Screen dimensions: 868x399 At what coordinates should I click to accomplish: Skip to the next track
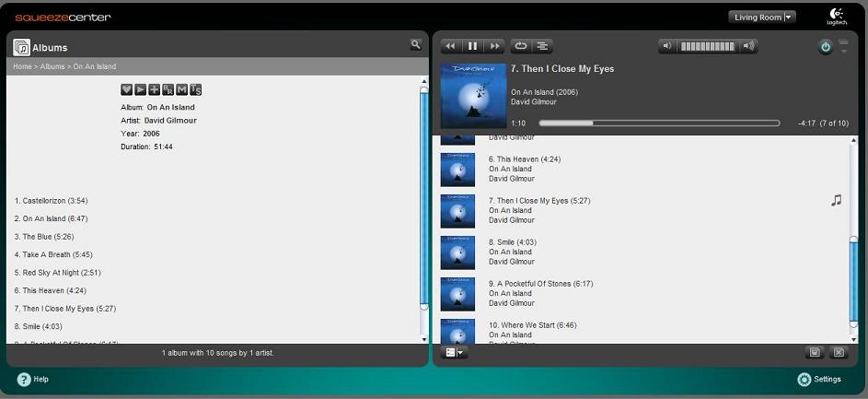tap(495, 46)
